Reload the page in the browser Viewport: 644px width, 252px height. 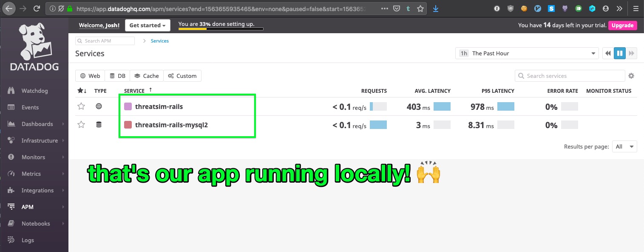[x=37, y=8]
